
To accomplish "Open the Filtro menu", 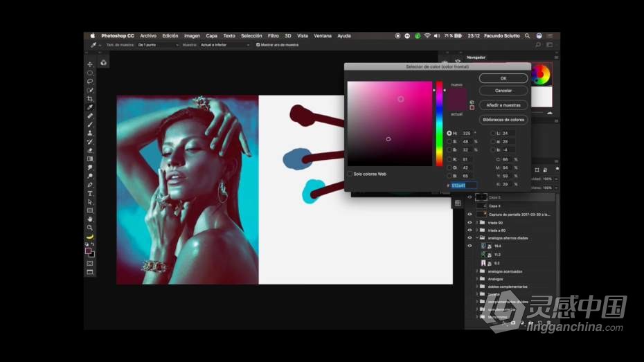I will click(x=273, y=36).
